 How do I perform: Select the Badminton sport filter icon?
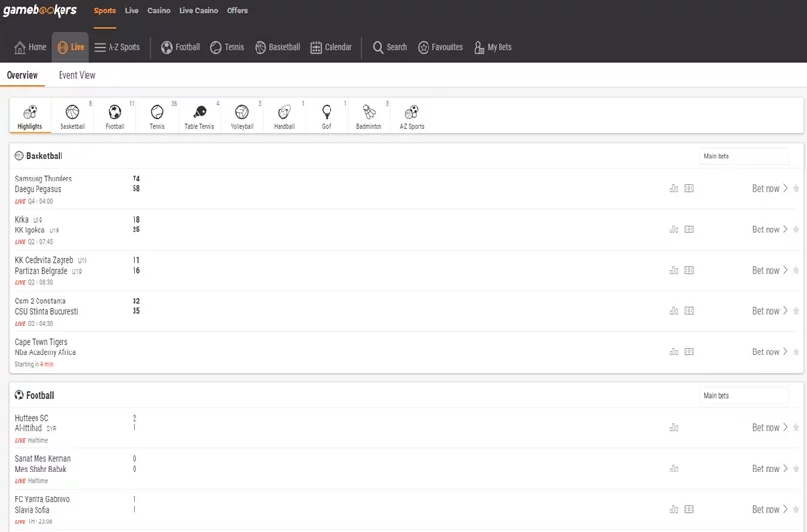369,116
